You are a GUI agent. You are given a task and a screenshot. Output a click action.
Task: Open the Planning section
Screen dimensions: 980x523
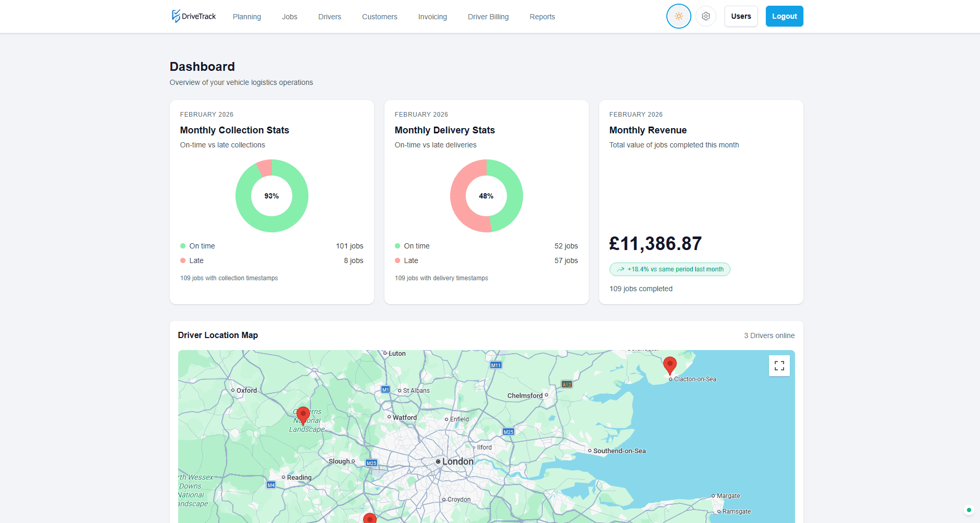[x=246, y=17]
